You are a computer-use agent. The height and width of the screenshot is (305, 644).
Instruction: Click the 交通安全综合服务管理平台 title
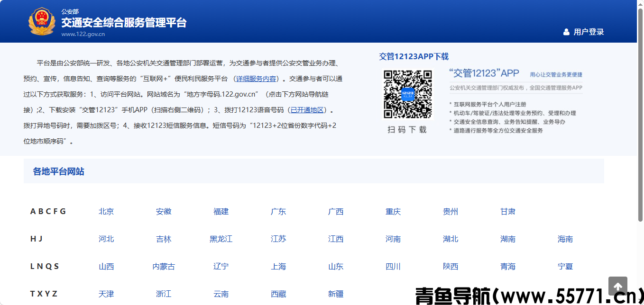pos(124,23)
